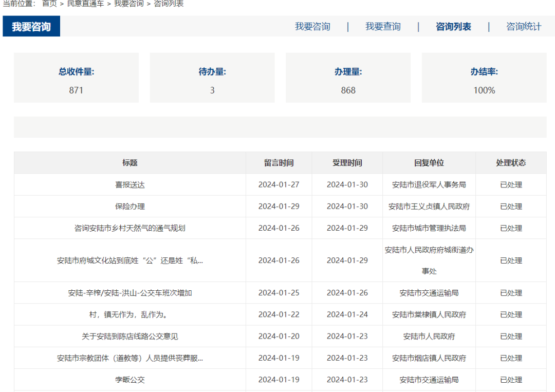Screen dimensions: 555x392
Task: Click the 办结率 100% statistic panel
Action: [x=484, y=78]
